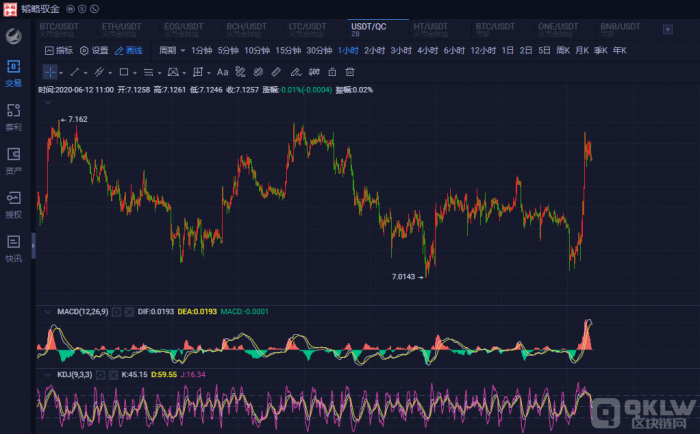Switch to the ETH/USDT tab
Viewport: 700px width, 434px height.
[x=121, y=29]
